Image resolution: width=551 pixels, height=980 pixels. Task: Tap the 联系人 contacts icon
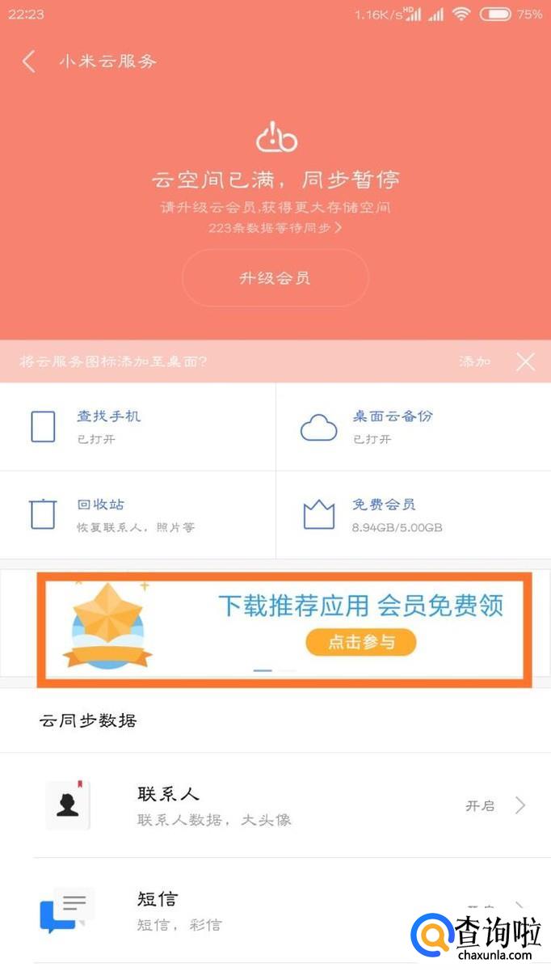point(68,805)
